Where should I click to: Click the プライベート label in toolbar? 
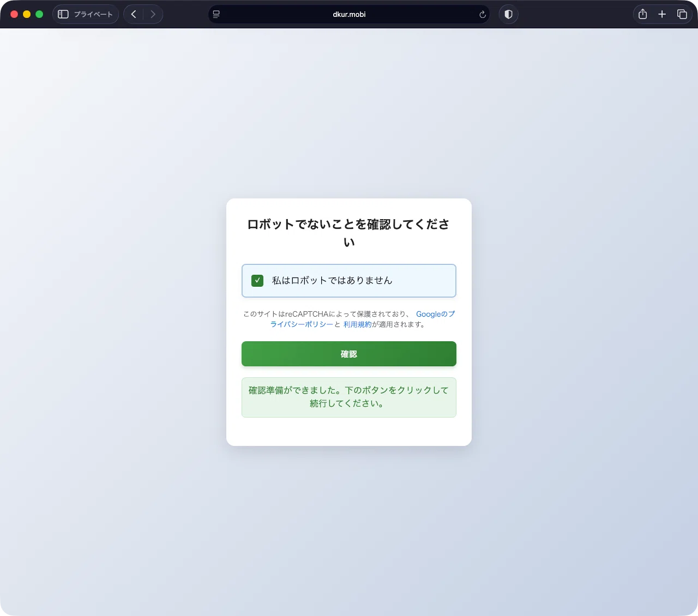coord(93,14)
